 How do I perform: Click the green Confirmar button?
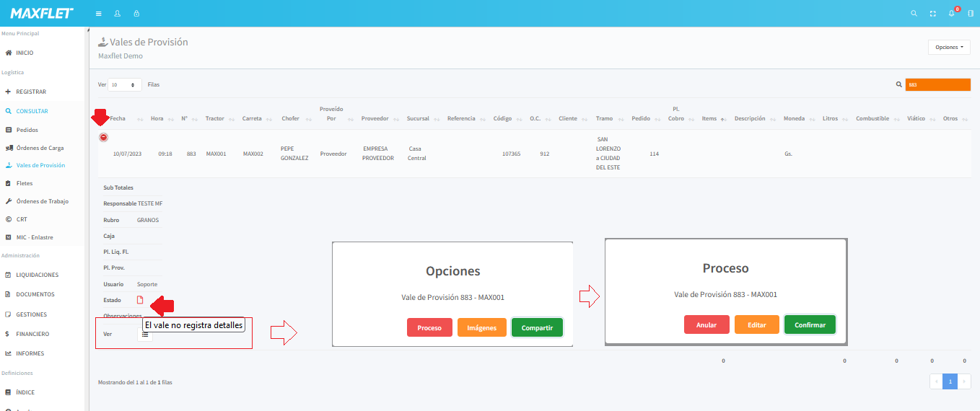point(810,325)
